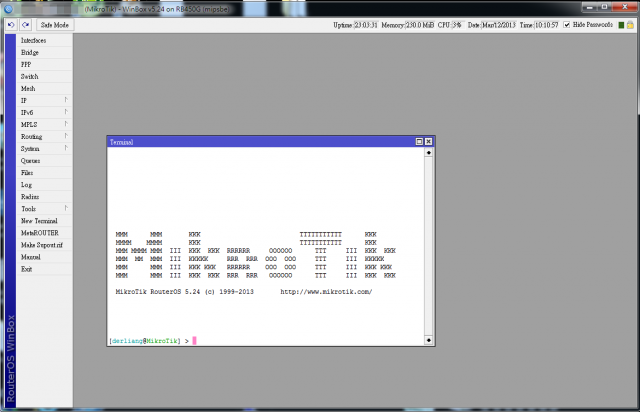The height and width of the screenshot is (412, 641).
Task: Open the PPP menu item
Action: pos(44,65)
